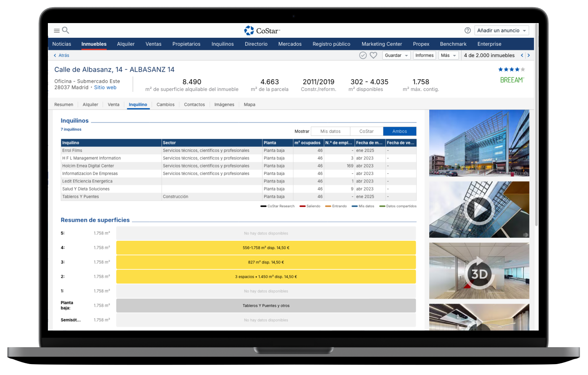
Task: Open the Más dropdown menu
Action: coord(448,55)
